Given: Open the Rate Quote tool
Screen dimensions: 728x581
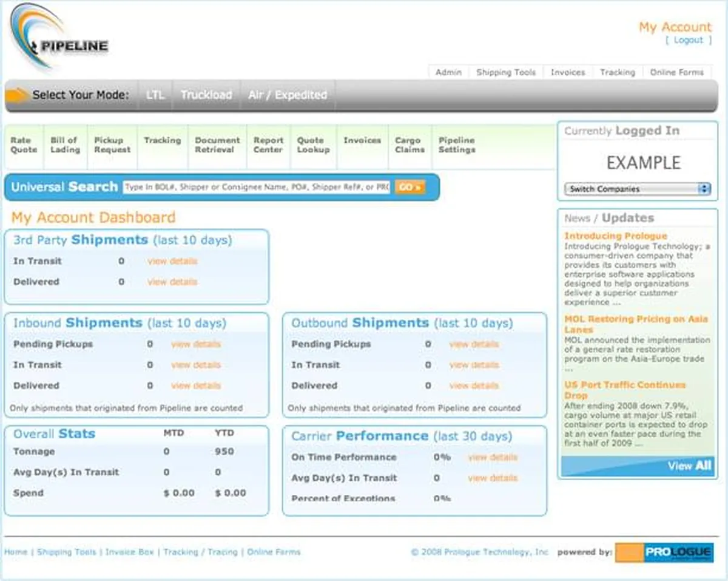Looking at the screenshot, I should (x=24, y=145).
